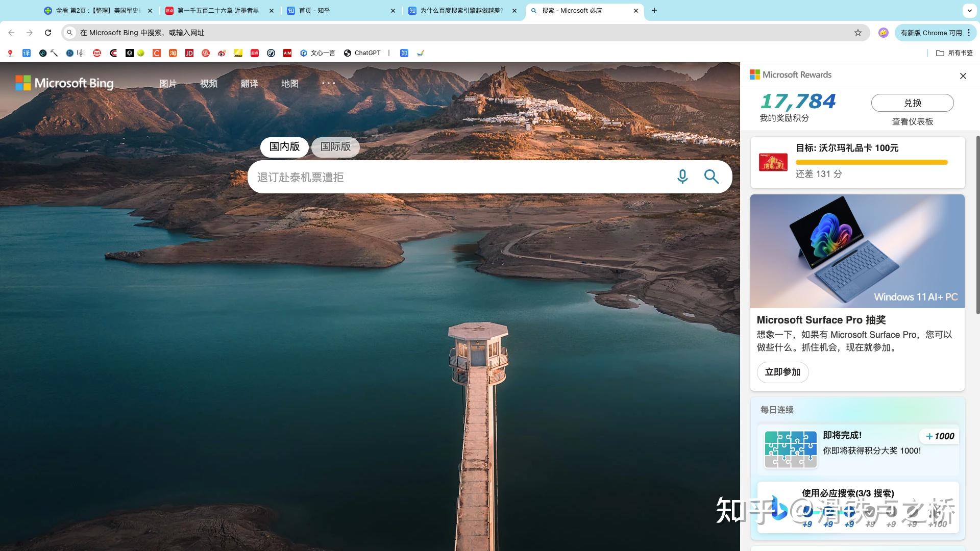The width and height of the screenshot is (980, 551).
Task: Open Bing 地图 maps menu
Action: click(x=290, y=84)
